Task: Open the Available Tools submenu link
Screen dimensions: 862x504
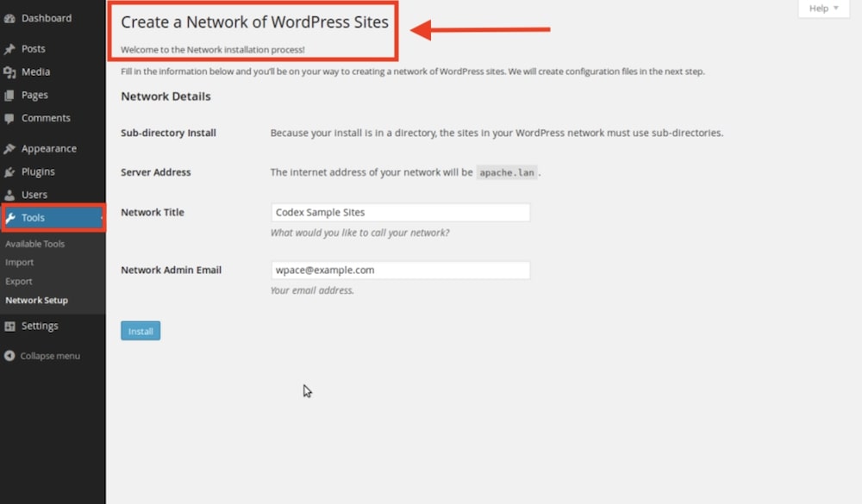Action: coord(35,244)
